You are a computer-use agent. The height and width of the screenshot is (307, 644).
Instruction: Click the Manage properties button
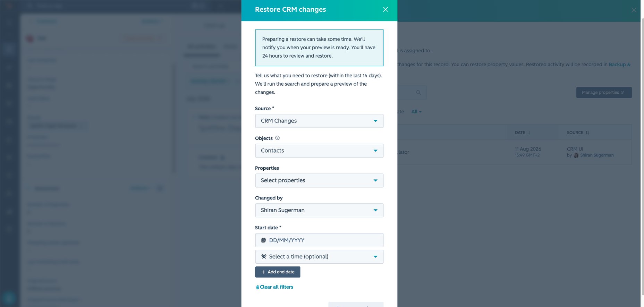[604, 93]
